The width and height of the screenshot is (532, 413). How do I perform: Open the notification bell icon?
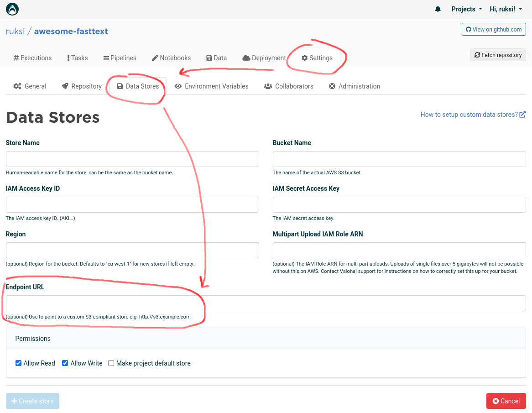(438, 9)
